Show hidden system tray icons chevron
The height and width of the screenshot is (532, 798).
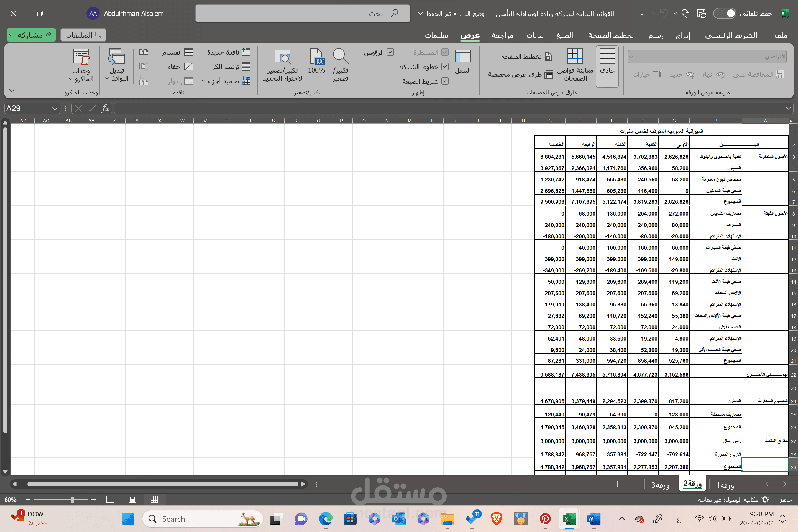(622, 519)
